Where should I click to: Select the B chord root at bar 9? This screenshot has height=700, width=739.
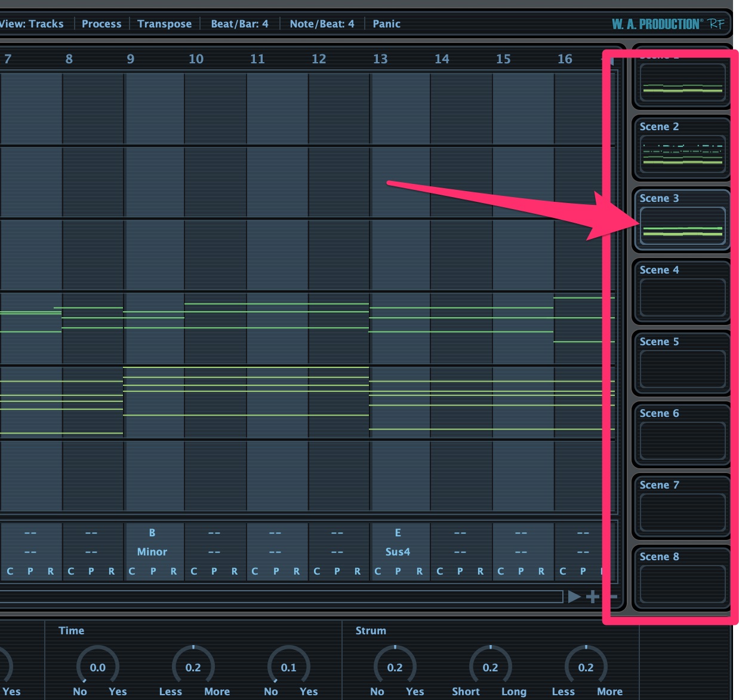(x=152, y=533)
